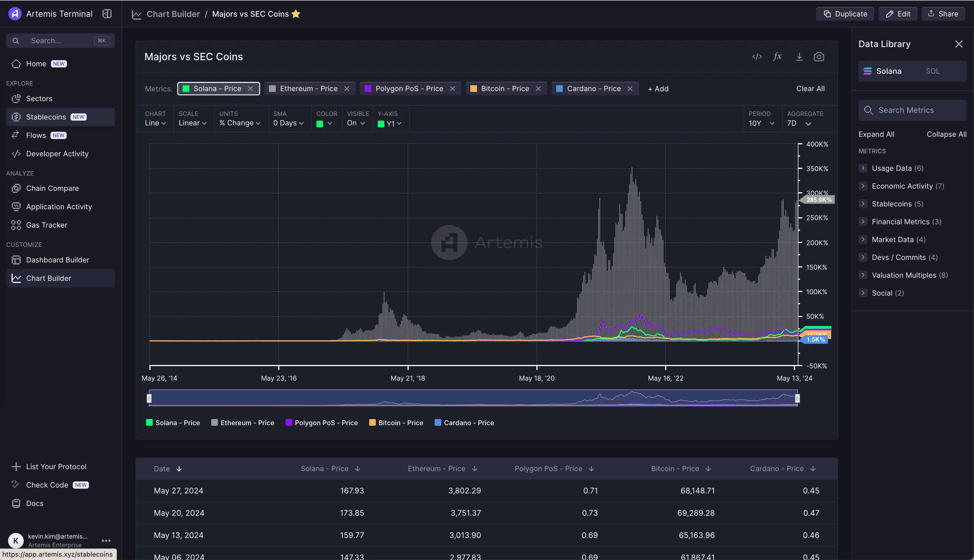Click right handle of chart range slider
The image size is (974, 560).
tap(797, 398)
